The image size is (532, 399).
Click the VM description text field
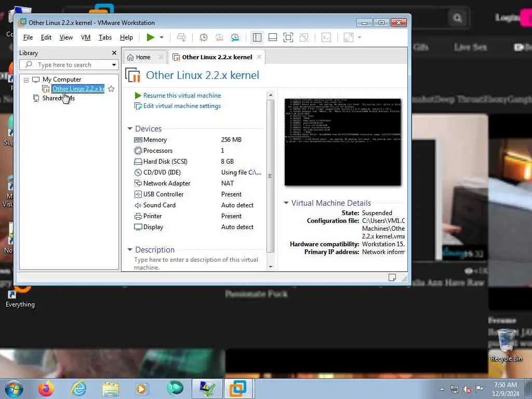pyautogui.click(x=196, y=263)
